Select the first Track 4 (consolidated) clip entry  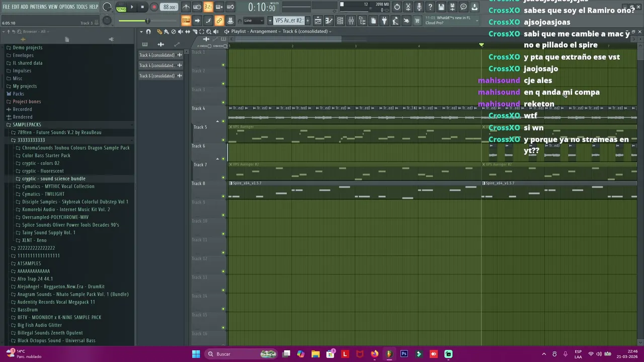click(160, 55)
